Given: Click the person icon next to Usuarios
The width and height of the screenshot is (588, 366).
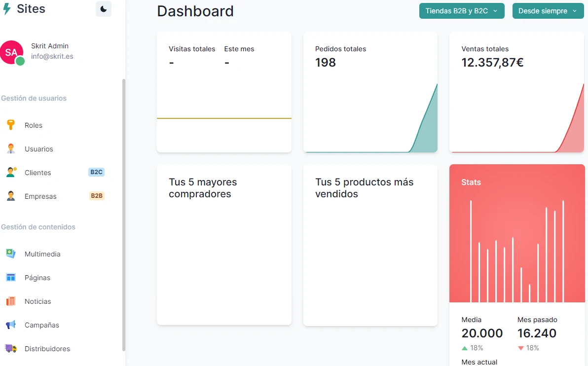Looking at the screenshot, I should (11, 148).
